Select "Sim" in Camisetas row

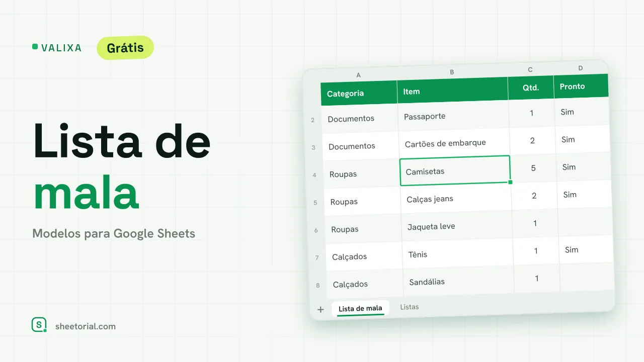pos(584,167)
